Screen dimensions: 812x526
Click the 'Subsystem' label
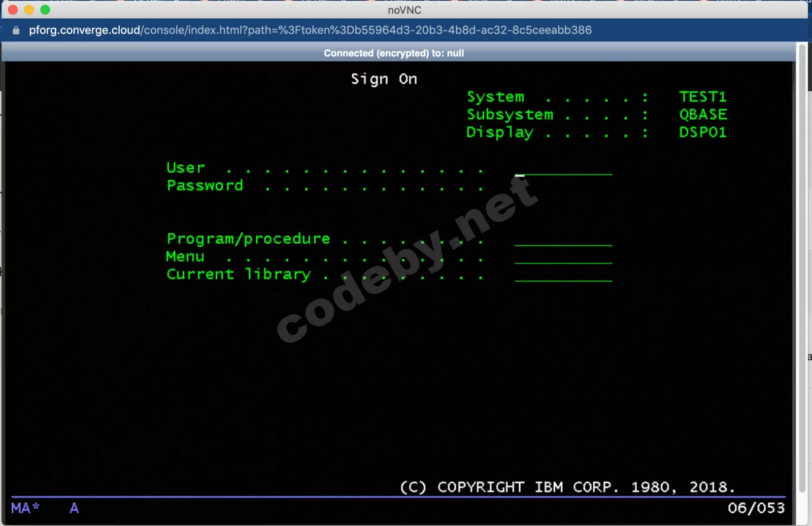point(510,115)
